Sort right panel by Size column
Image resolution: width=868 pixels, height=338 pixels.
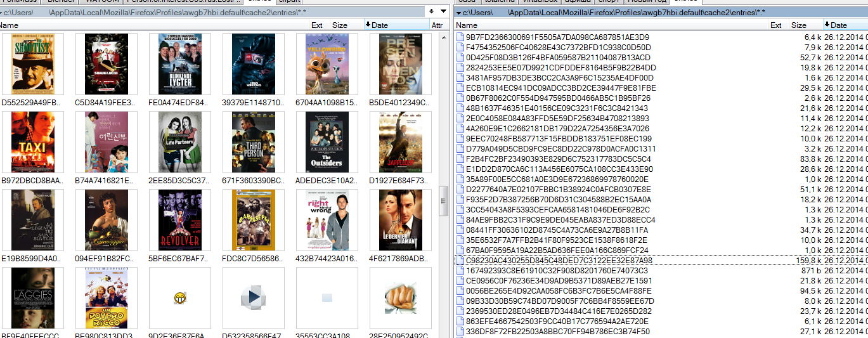(x=806, y=25)
